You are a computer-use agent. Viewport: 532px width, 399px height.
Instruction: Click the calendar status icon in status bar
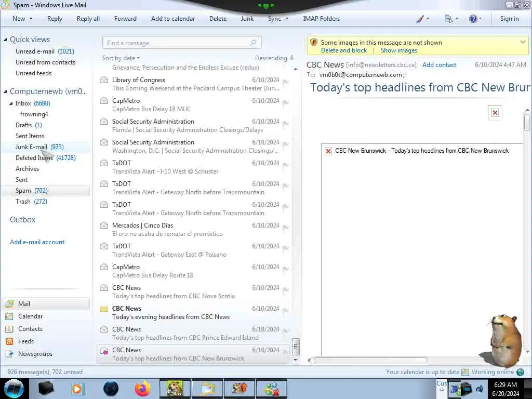click(x=465, y=372)
